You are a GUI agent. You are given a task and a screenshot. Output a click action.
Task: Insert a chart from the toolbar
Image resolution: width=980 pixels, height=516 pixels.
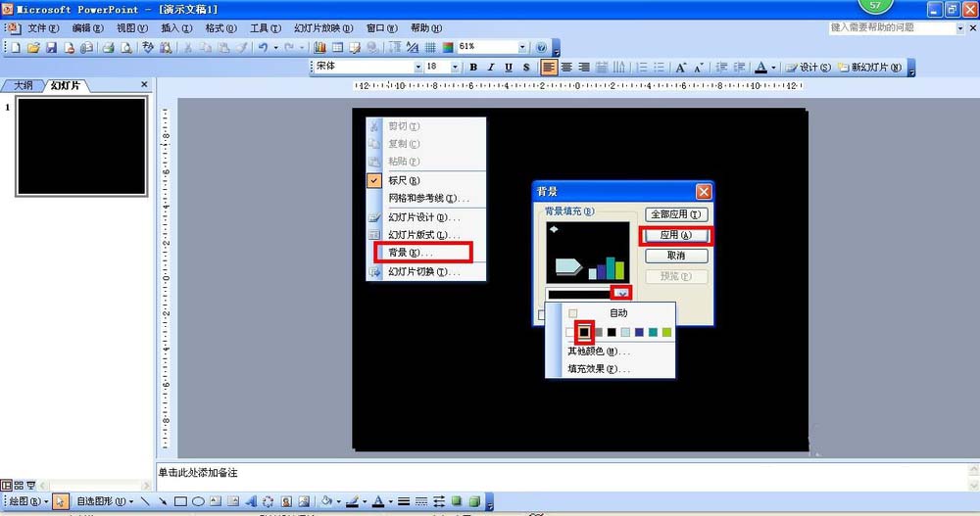click(x=320, y=47)
